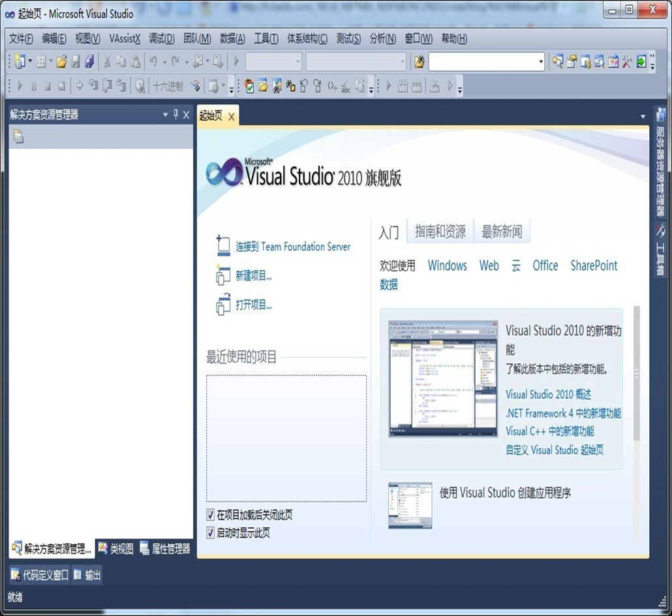Open the Help menu
Image resolution: width=672 pixels, height=616 pixels.
[x=454, y=38]
